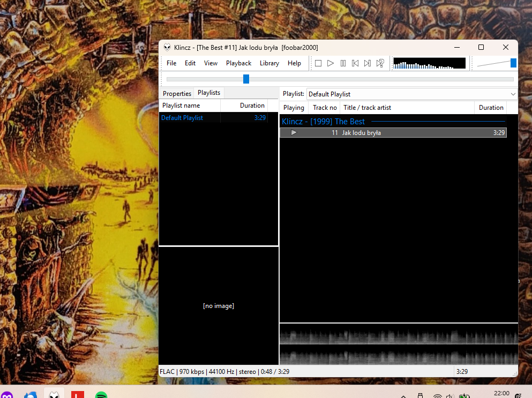Pause the track with Pause button
This screenshot has height=398, width=532.
(343, 63)
